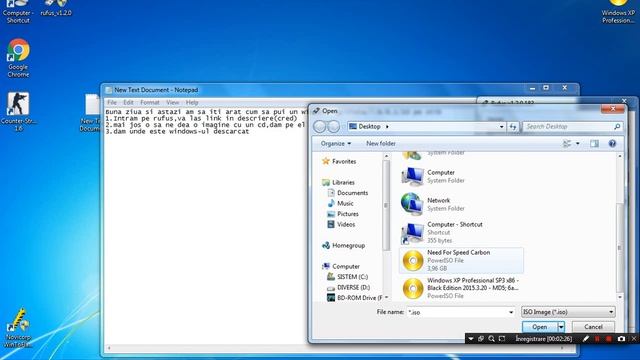Select Windows XP Professional desktop icon
Screen dimensions: 640x360
pyautogui.click(x=618, y=12)
